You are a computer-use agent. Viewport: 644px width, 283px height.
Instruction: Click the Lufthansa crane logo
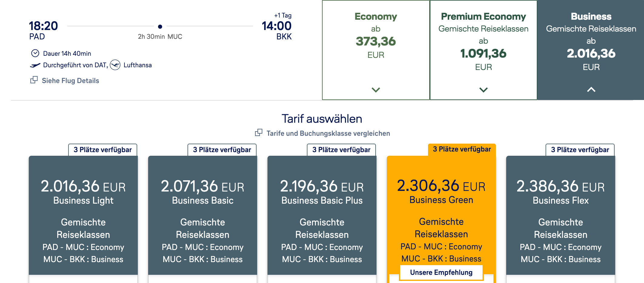pos(115,65)
